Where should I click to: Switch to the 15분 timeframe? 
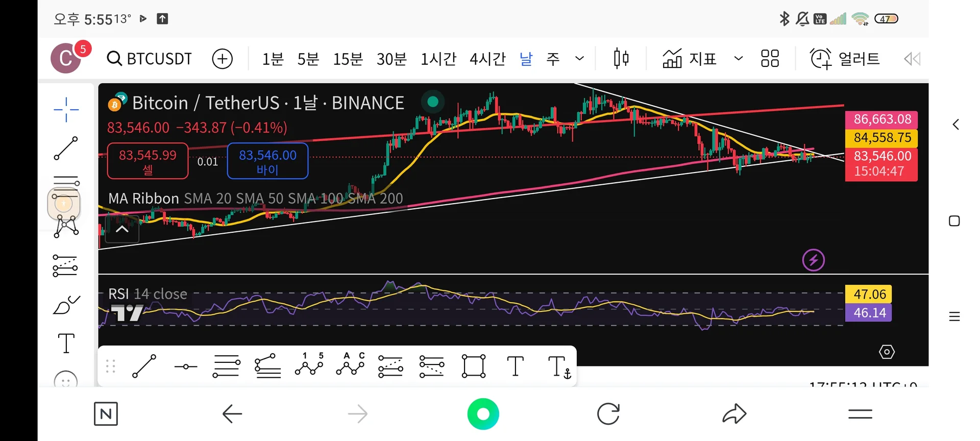click(x=348, y=59)
